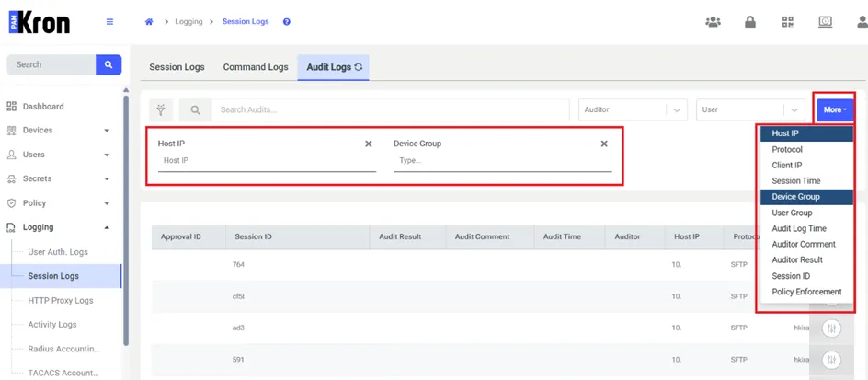Refresh Audit Logs using tab reload icon
868x380 pixels.
pos(359,67)
